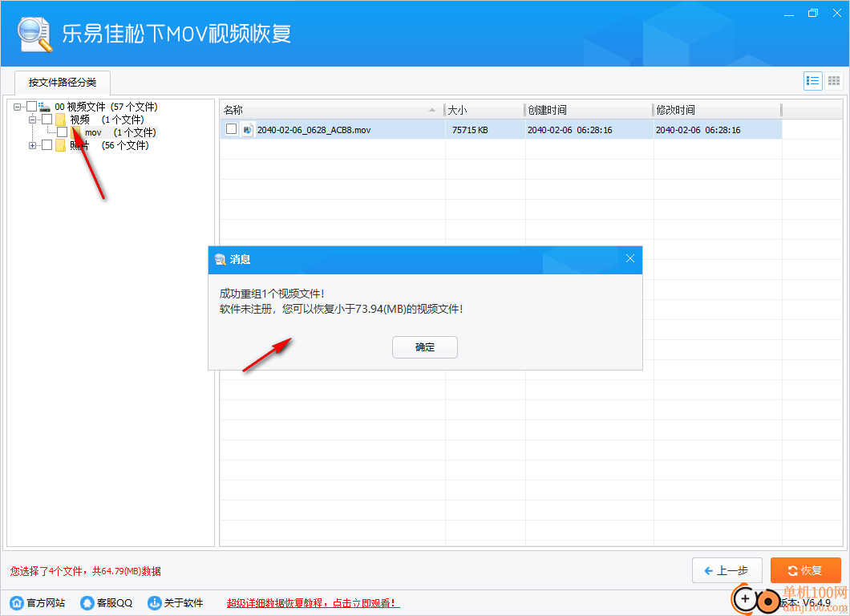The image size is (850, 616).
Task: Click the 软件未注册 notice text in dialog
Action: pos(341,309)
